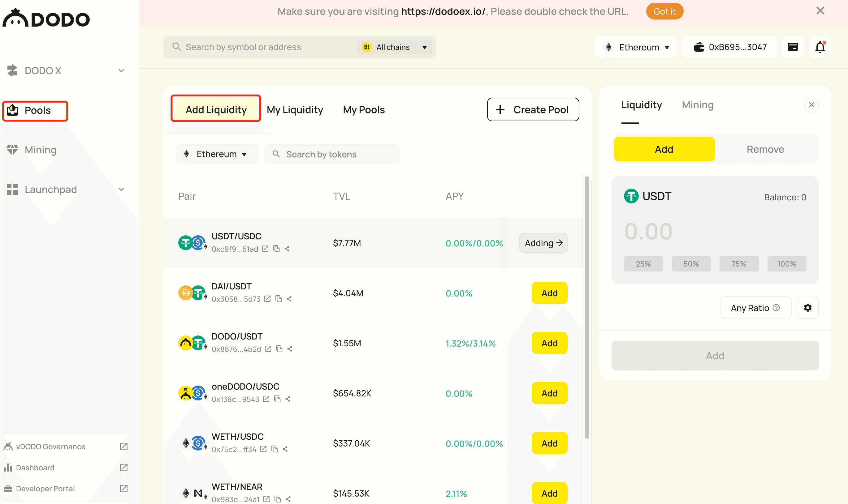The height and width of the screenshot is (504, 848).
Task: Copy the DAI/USDT pool address
Action: [x=279, y=299]
